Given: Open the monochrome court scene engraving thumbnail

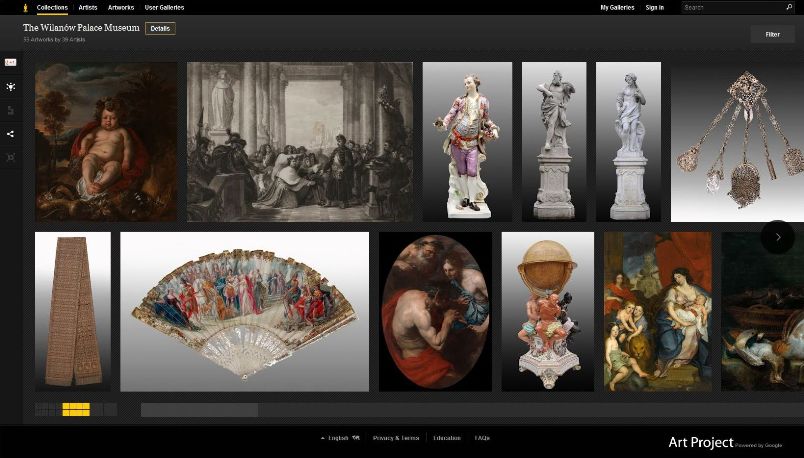Looking at the screenshot, I should (x=299, y=142).
